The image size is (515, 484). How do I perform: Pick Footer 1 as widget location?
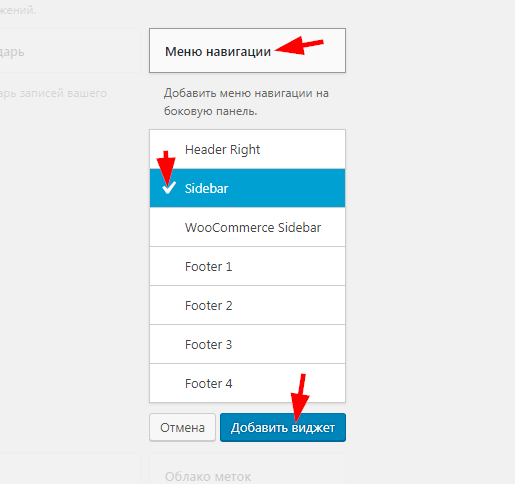click(x=247, y=266)
